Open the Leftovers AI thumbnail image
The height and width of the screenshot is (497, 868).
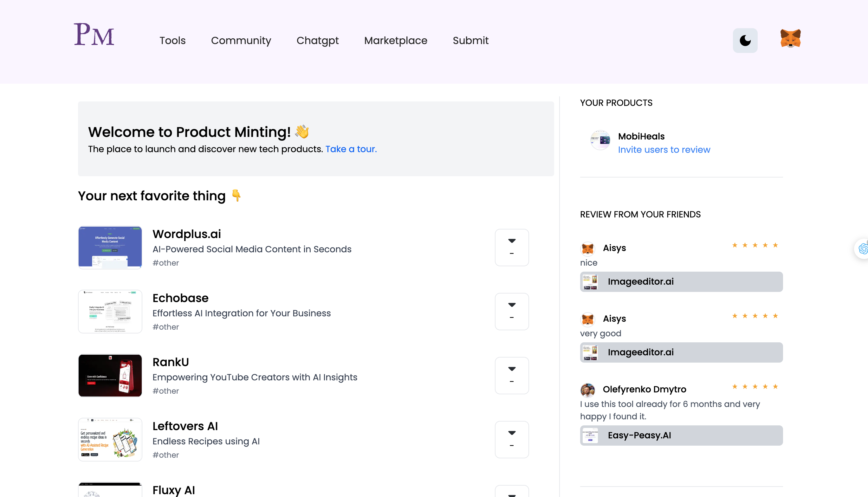[110, 439]
